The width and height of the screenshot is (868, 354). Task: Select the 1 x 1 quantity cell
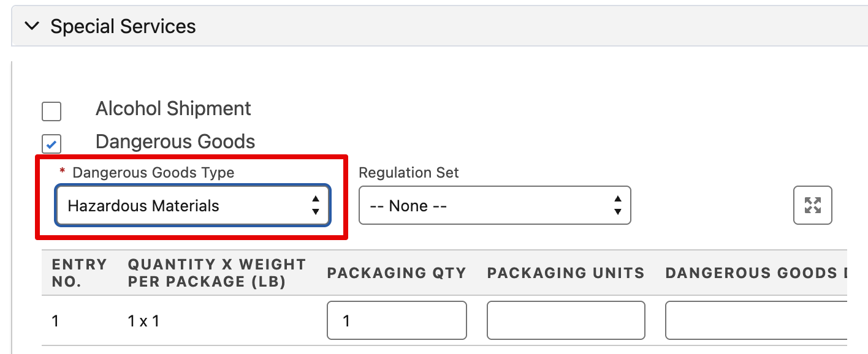[143, 321]
